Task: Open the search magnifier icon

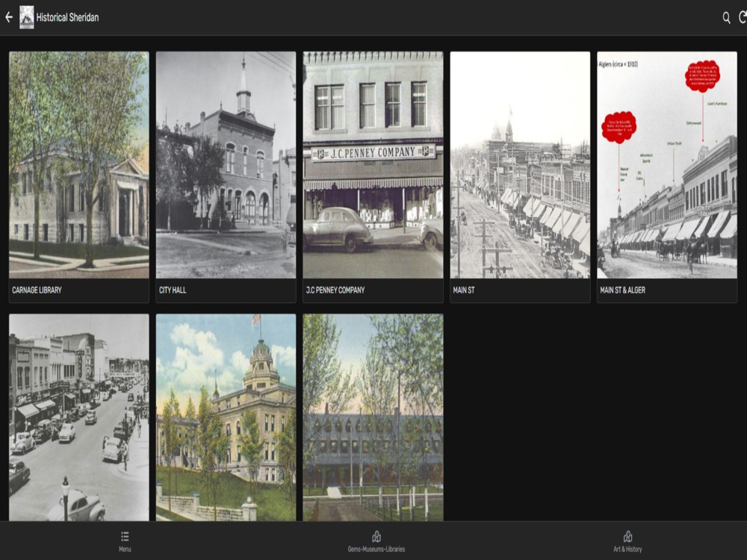Action: click(726, 17)
